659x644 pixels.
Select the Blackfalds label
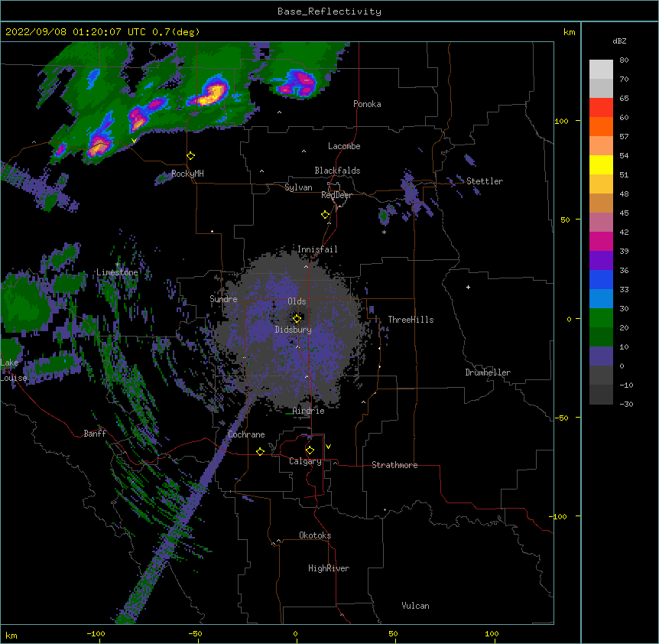pyautogui.click(x=337, y=171)
